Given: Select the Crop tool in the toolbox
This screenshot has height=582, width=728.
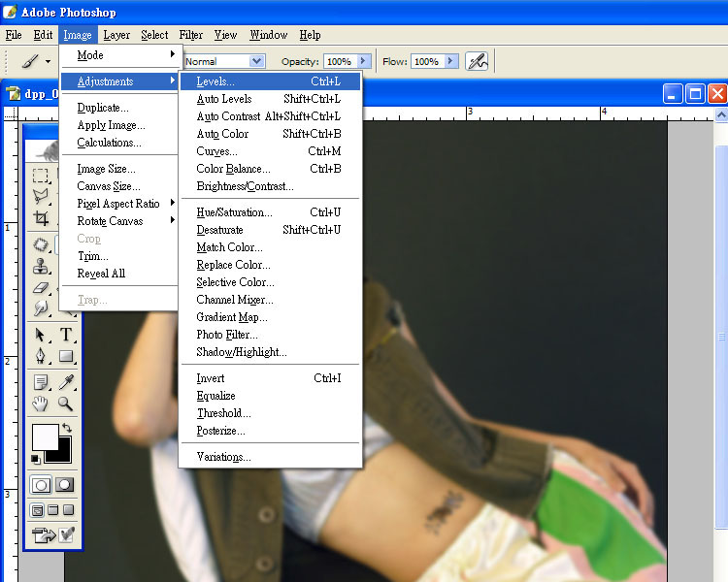Looking at the screenshot, I should (x=41, y=219).
